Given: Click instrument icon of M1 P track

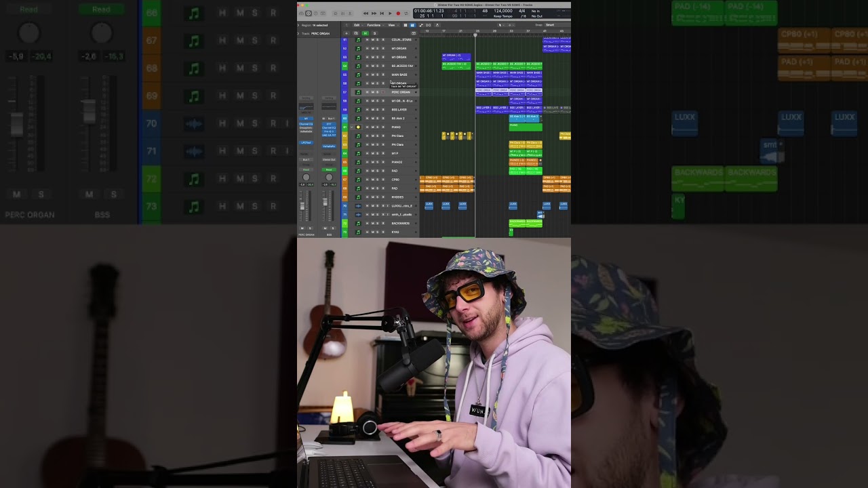Looking at the screenshot, I should (358, 153).
